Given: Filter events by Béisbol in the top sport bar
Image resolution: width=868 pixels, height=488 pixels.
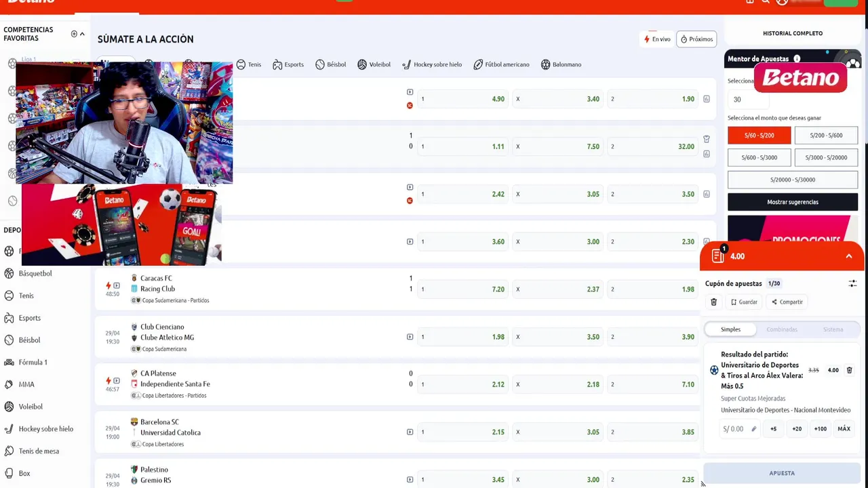Looking at the screenshot, I should [331, 64].
